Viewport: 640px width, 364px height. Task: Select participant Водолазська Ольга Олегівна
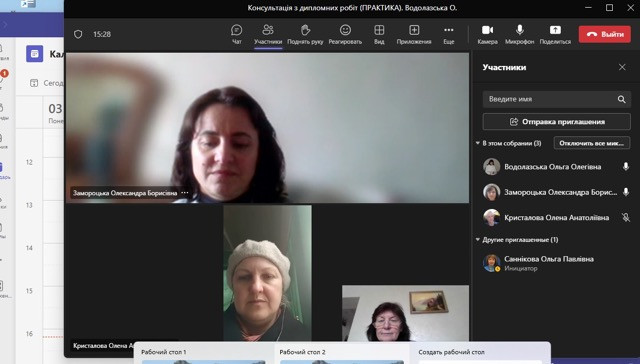(557, 166)
